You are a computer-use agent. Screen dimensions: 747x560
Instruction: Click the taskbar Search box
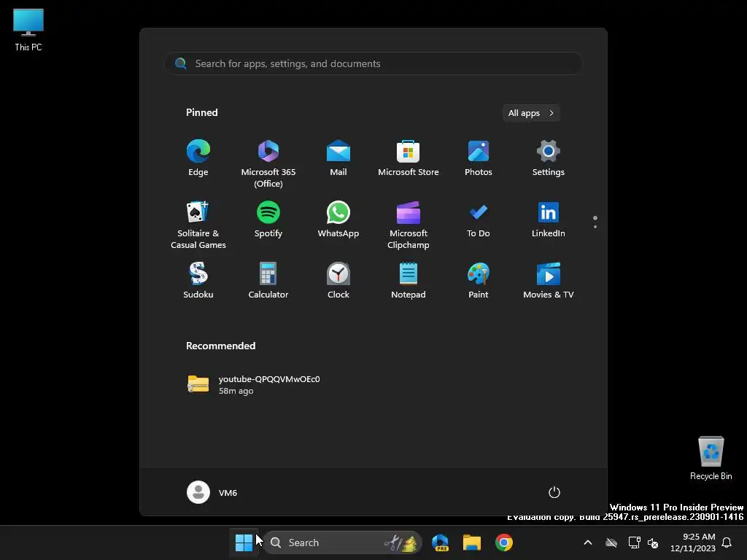coord(341,542)
